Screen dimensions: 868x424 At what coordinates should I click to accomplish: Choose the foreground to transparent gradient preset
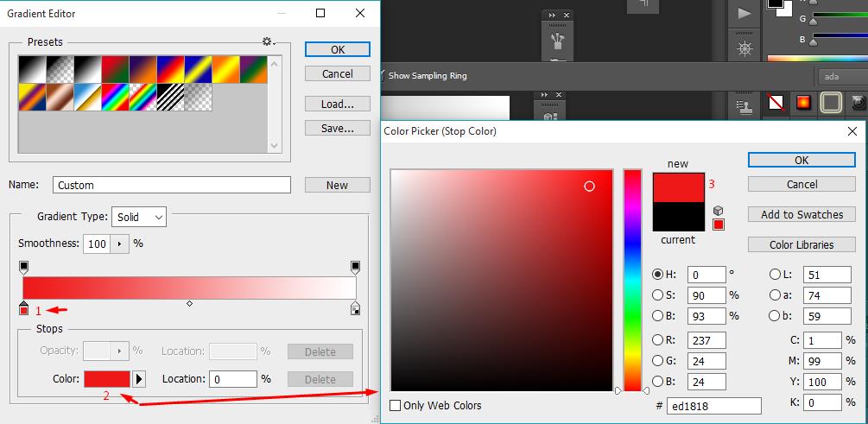(60, 69)
